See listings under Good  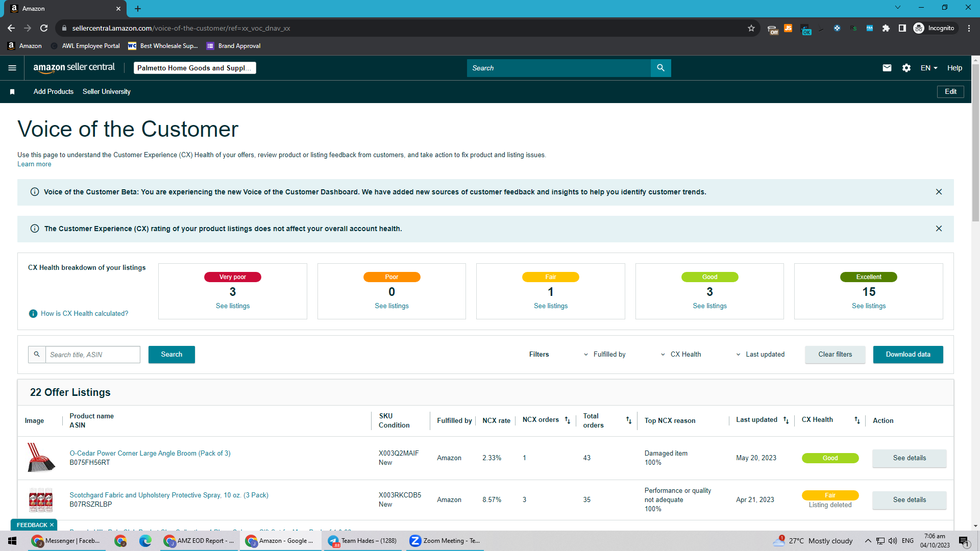click(709, 306)
